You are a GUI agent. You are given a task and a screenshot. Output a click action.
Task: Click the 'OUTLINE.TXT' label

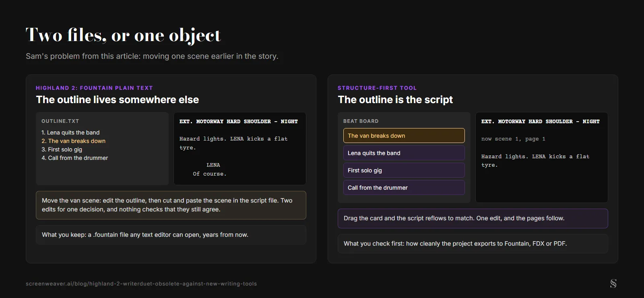pos(60,121)
